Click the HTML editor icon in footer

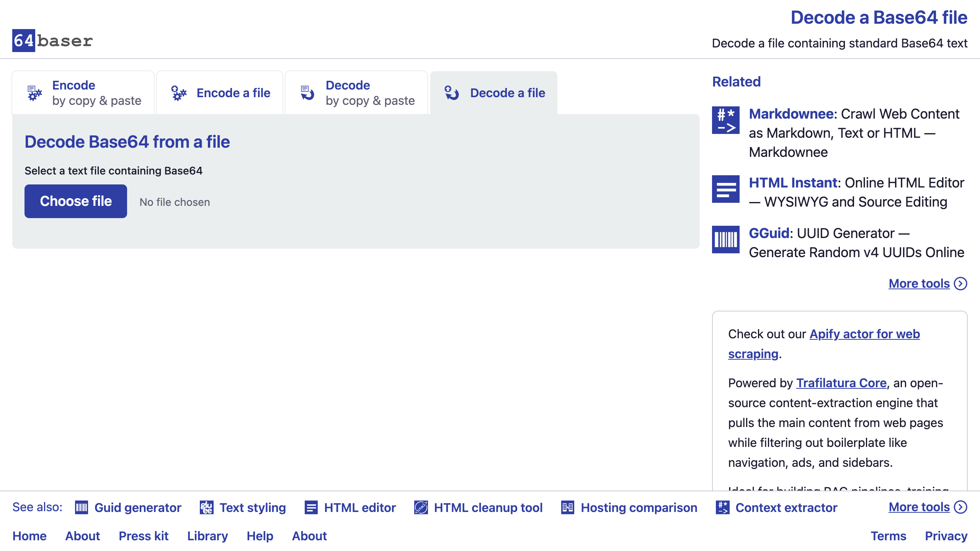pos(311,508)
